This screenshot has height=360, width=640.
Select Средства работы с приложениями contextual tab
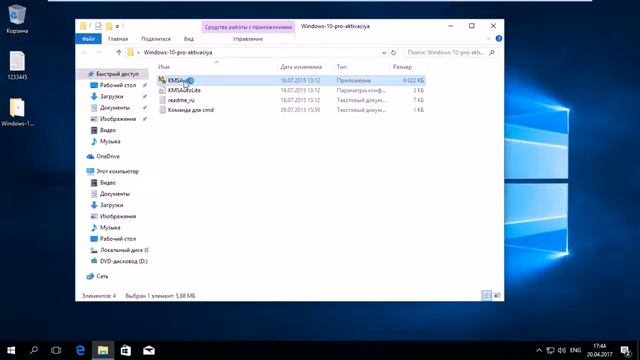click(x=248, y=27)
